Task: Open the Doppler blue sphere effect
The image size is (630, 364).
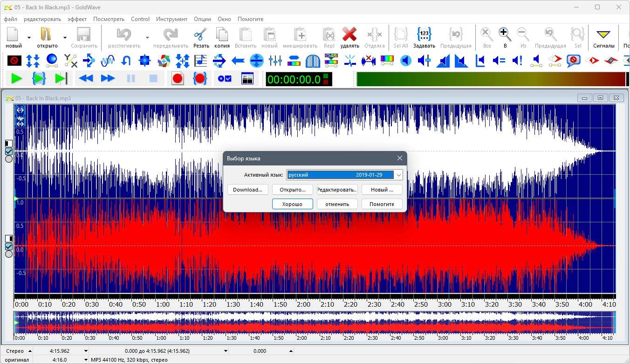Action: point(52,61)
